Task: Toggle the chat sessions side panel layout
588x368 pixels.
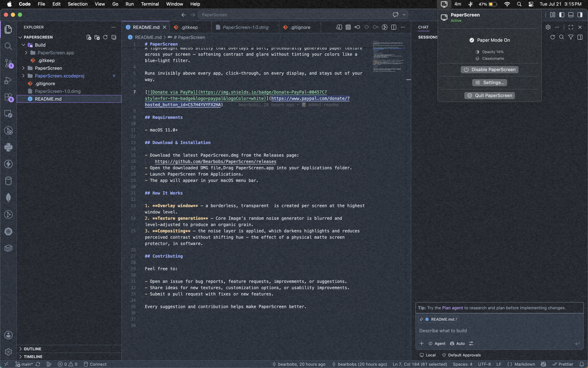Action: (580, 37)
